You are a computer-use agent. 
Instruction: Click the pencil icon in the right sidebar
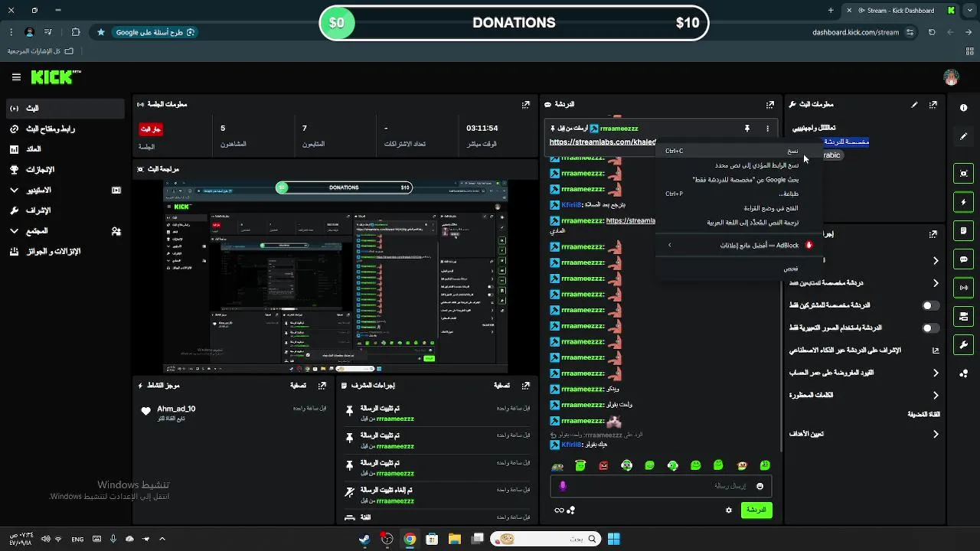(964, 136)
